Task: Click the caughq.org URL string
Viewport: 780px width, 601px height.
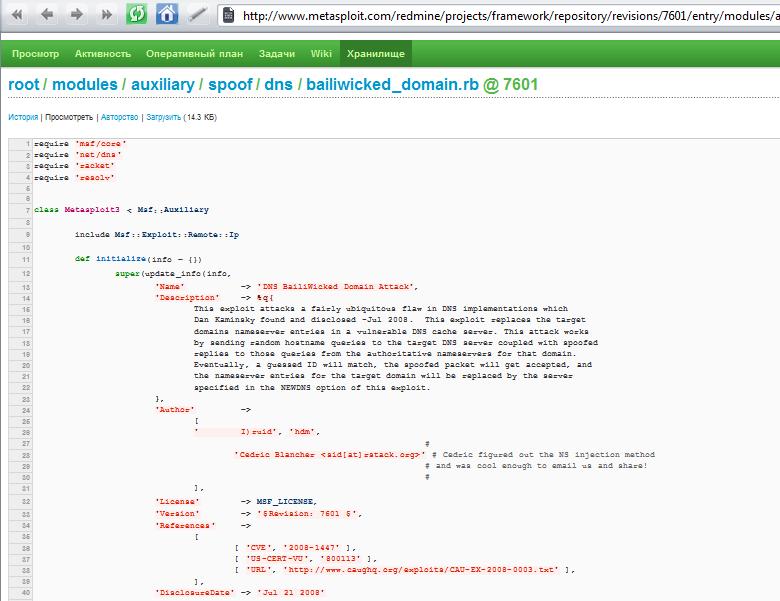Action: (x=420, y=570)
